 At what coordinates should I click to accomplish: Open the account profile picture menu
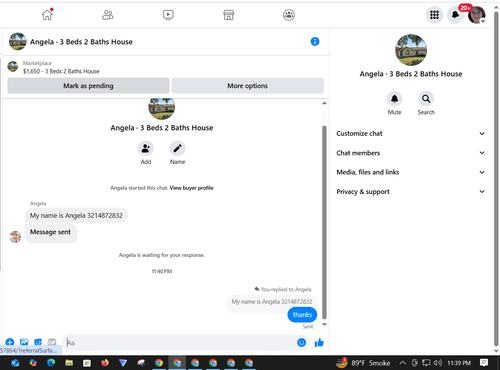tap(477, 15)
